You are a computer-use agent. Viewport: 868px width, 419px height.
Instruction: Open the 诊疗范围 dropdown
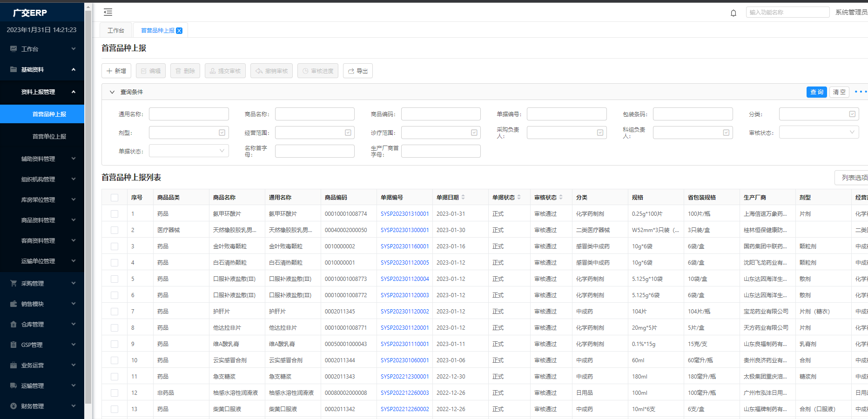(x=441, y=133)
